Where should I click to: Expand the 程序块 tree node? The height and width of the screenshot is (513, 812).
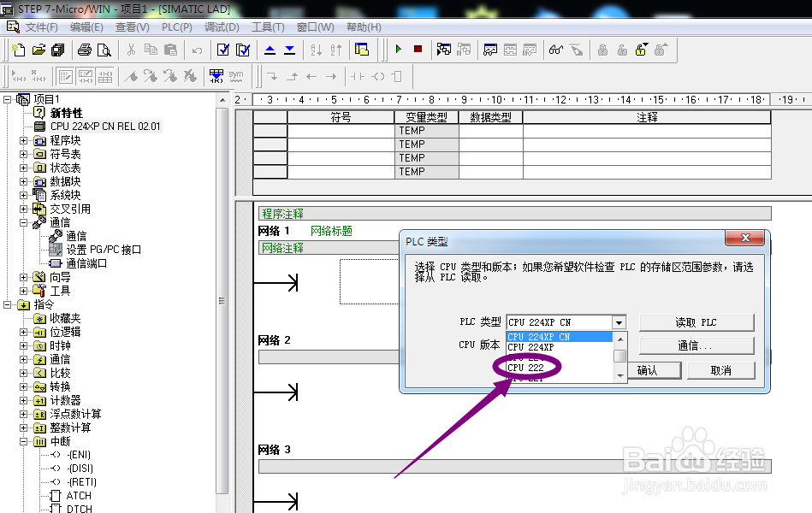23,140
